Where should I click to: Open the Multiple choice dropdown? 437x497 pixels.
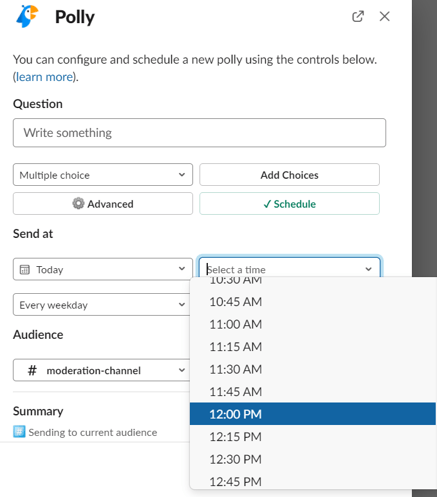pyautogui.click(x=103, y=175)
